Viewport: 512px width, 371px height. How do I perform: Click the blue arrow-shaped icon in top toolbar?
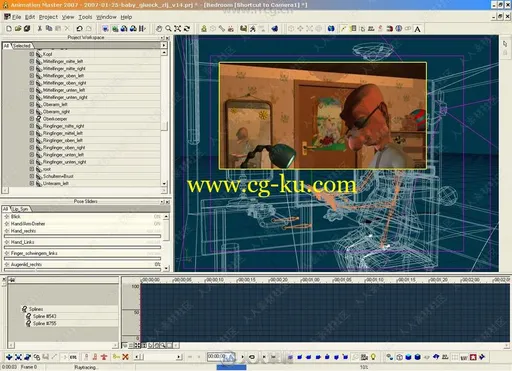tap(275, 29)
